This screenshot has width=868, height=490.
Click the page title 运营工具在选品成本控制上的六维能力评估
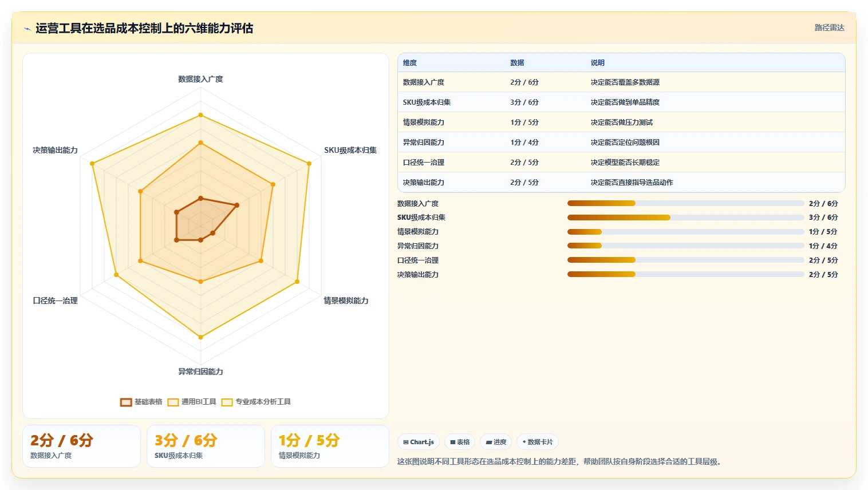click(x=144, y=28)
